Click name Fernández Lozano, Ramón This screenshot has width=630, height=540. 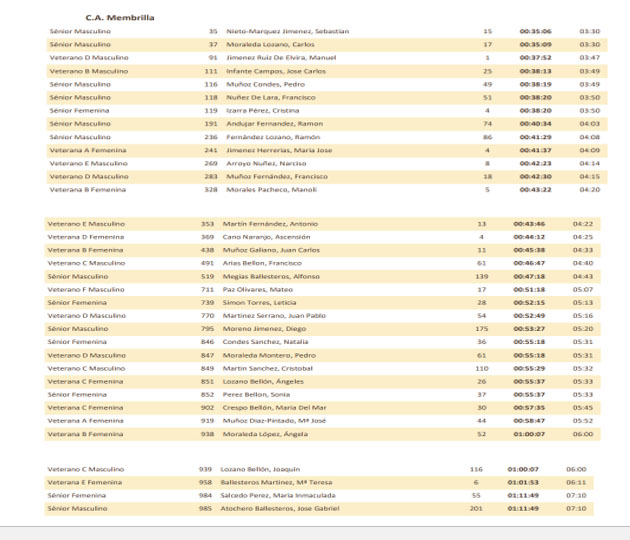pos(273,137)
